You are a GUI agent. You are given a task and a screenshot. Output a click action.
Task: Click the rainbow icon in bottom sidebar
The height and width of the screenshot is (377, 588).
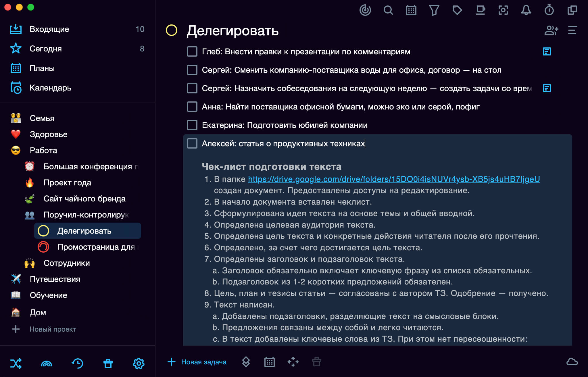(47, 364)
